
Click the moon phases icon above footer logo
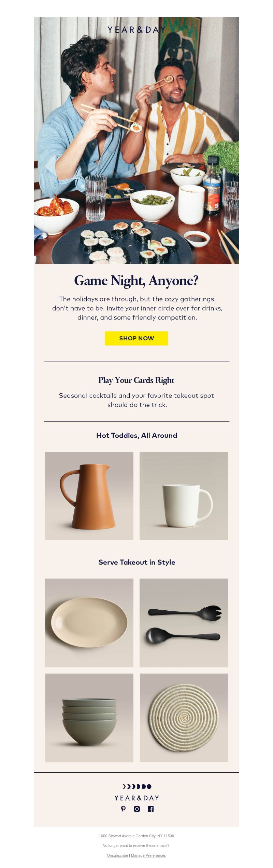click(x=136, y=786)
